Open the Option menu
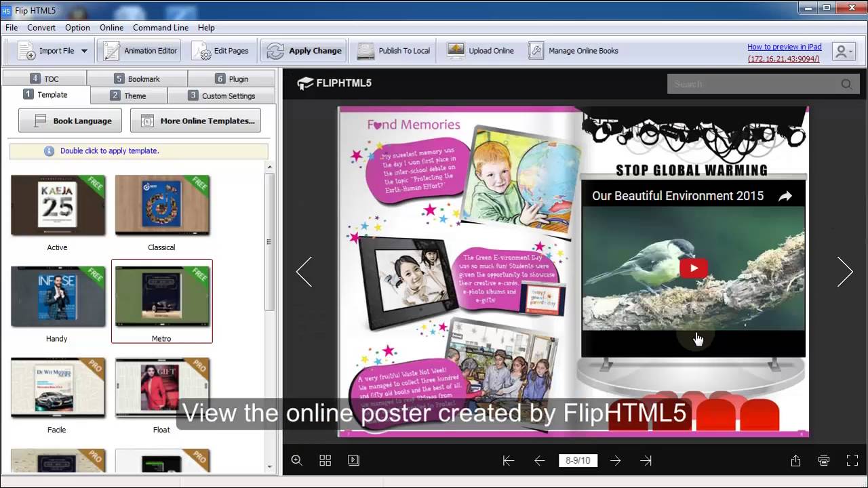Screen dimensions: 868x488 [77, 28]
